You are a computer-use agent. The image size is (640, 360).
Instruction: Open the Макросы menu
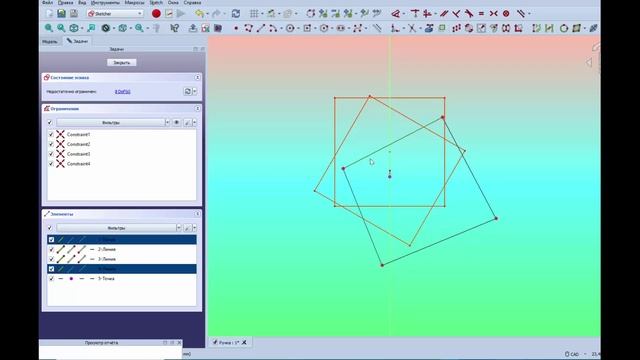(x=134, y=2)
